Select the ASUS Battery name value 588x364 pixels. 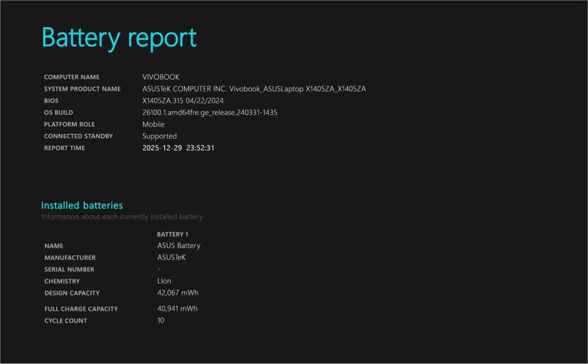click(179, 245)
